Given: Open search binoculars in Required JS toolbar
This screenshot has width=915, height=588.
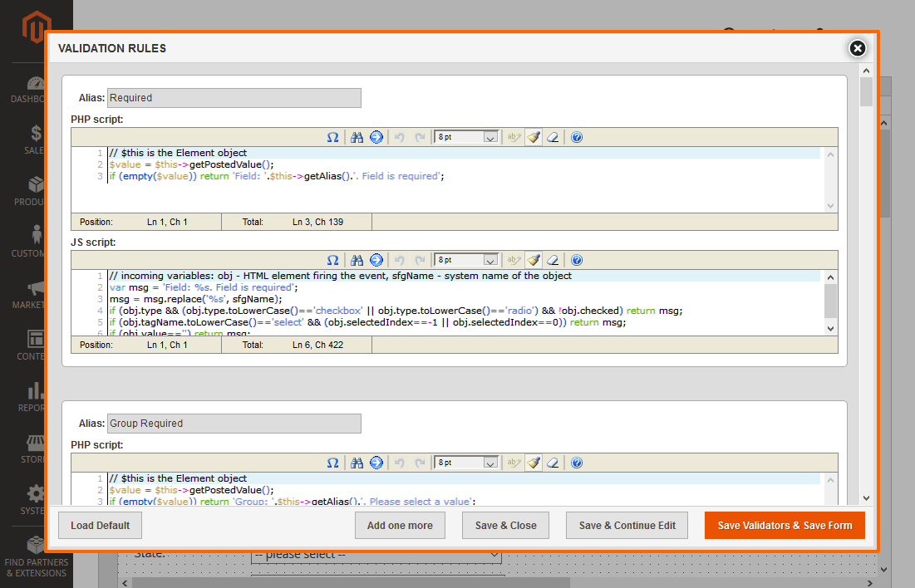Looking at the screenshot, I should [357, 260].
